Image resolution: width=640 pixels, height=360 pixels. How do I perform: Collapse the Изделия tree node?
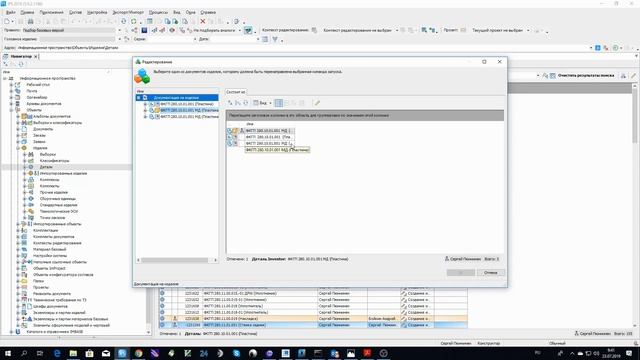tap(18, 148)
